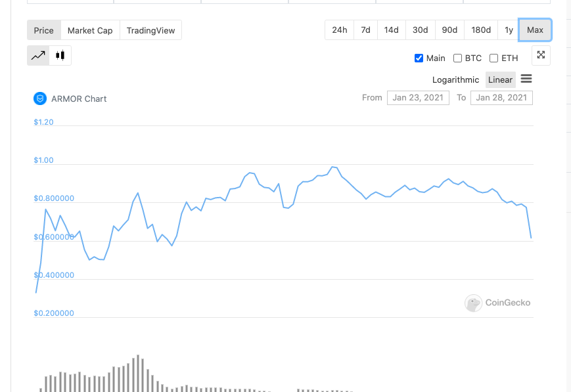
Task: Choose the 30d time range
Action: (420, 30)
